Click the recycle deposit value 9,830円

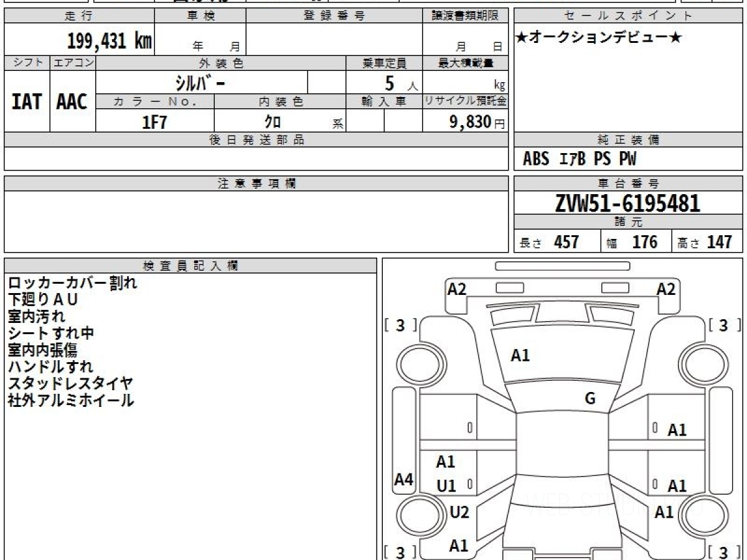click(477, 122)
